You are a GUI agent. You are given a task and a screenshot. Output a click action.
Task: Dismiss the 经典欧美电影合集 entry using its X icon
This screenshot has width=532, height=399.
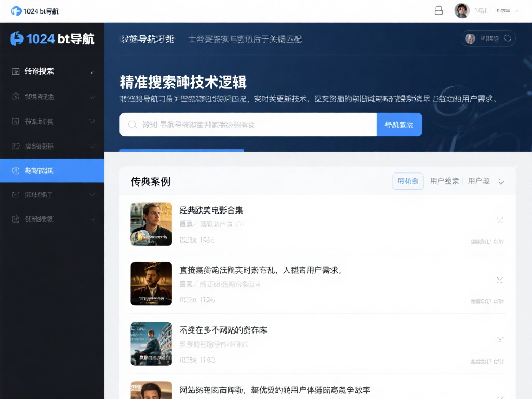coord(500,220)
